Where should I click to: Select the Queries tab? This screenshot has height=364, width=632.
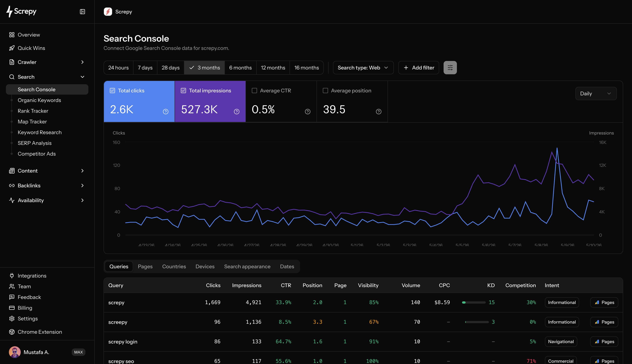click(119, 266)
